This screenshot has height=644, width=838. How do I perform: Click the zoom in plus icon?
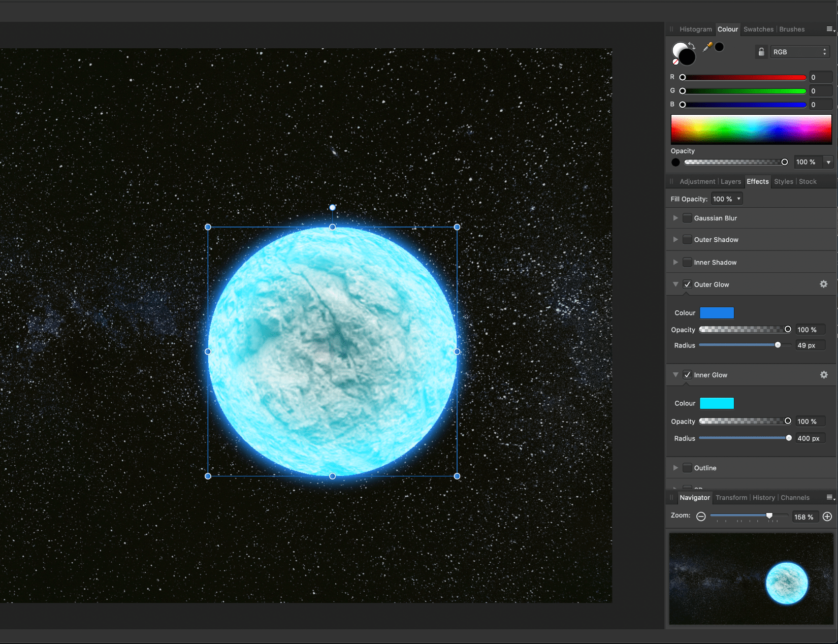pos(827,517)
